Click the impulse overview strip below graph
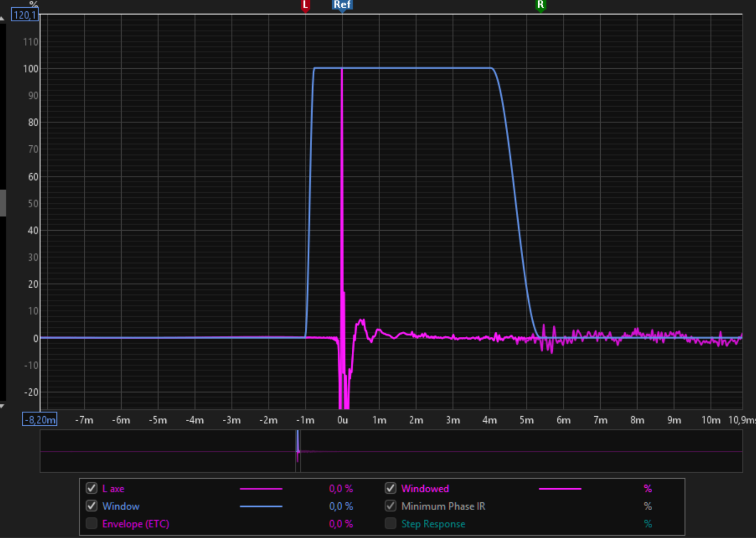Viewport: 756px width, 538px height. [x=391, y=451]
